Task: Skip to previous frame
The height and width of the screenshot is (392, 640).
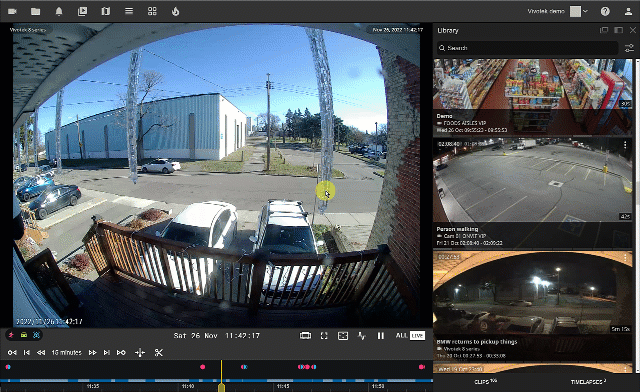Action: click(x=27, y=352)
